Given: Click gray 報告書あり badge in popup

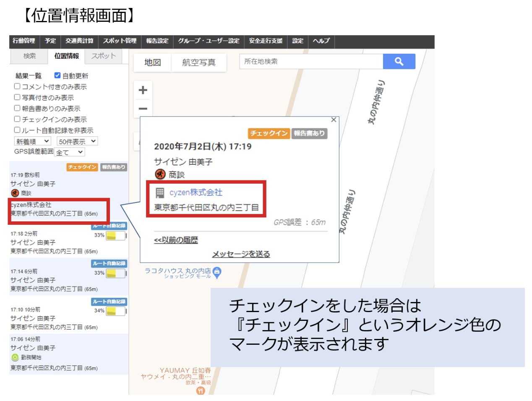Looking at the screenshot, I should [x=309, y=133].
